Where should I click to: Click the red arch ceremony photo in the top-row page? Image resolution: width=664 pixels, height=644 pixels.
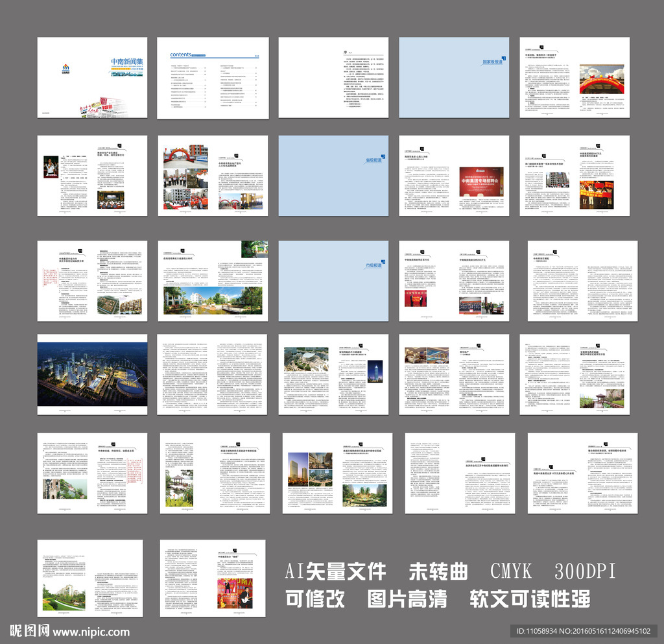[602, 79]
